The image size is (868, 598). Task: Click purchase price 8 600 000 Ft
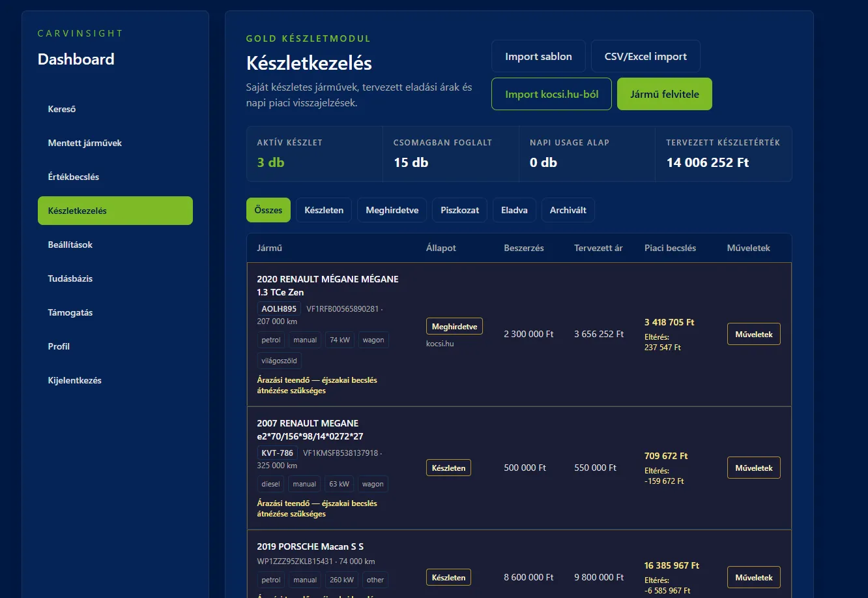pyautogui.click(x=528, y=577)
